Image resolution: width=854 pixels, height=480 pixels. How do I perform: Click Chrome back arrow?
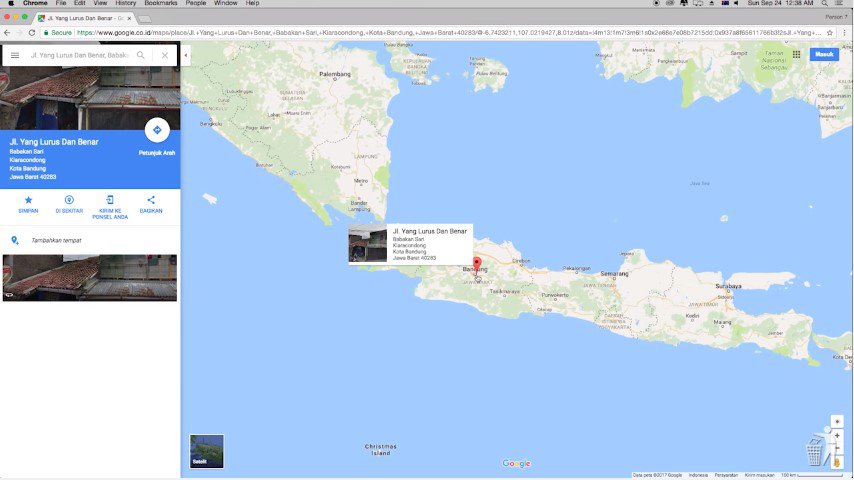[x=7, y=33]
